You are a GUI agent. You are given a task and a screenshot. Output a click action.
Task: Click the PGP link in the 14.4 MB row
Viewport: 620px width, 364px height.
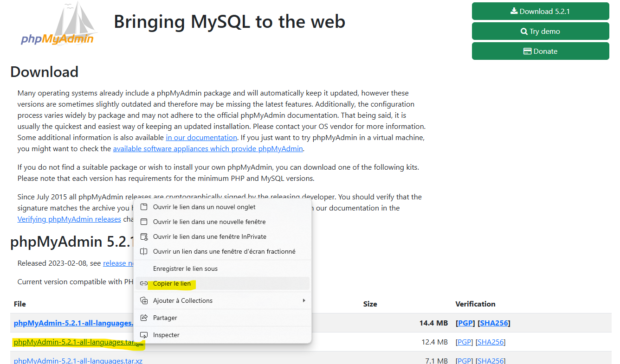pyautogui.click(x=465, y=323)
